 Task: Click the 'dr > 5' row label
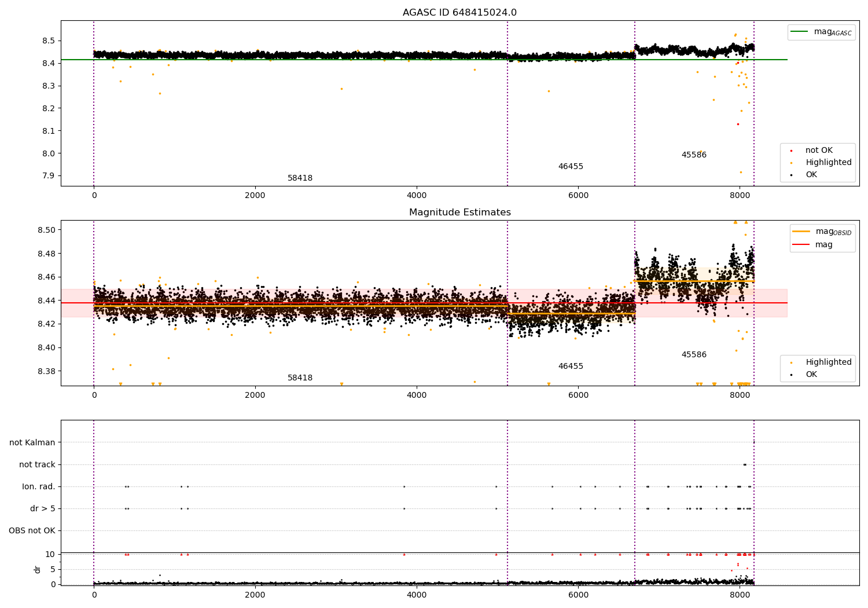tap(43, 509)
